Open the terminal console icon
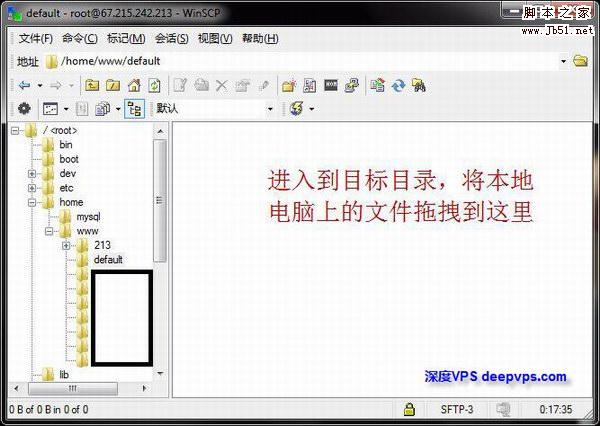 [x=331, y=85]
